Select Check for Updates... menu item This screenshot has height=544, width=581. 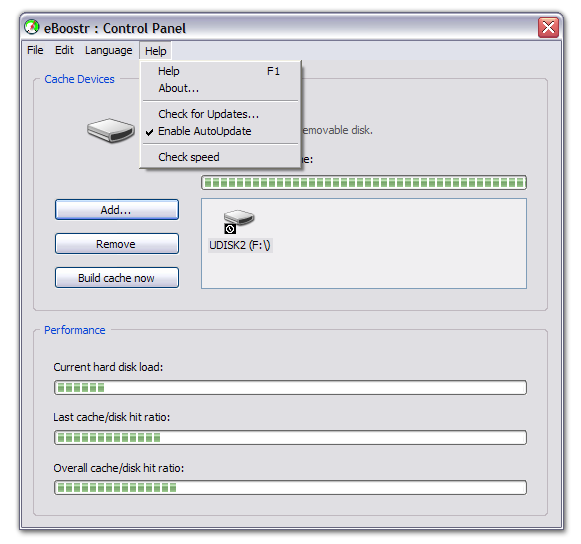220,114
